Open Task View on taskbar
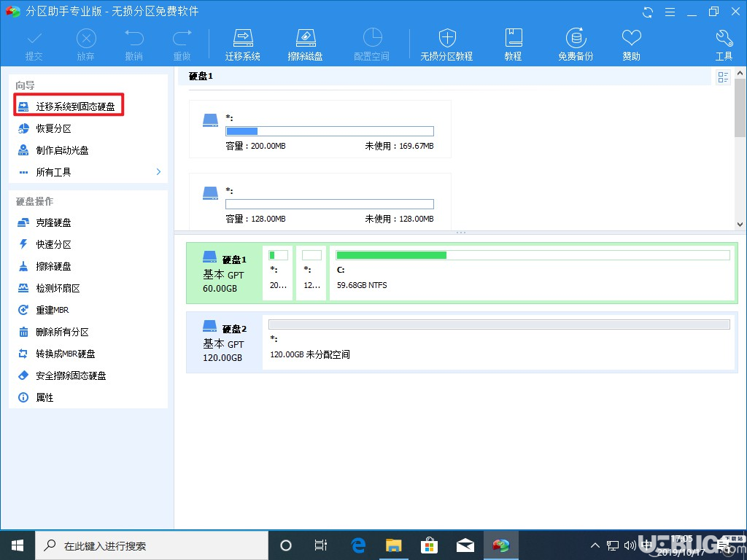This screenshot has height=560, width=747. 321,545
